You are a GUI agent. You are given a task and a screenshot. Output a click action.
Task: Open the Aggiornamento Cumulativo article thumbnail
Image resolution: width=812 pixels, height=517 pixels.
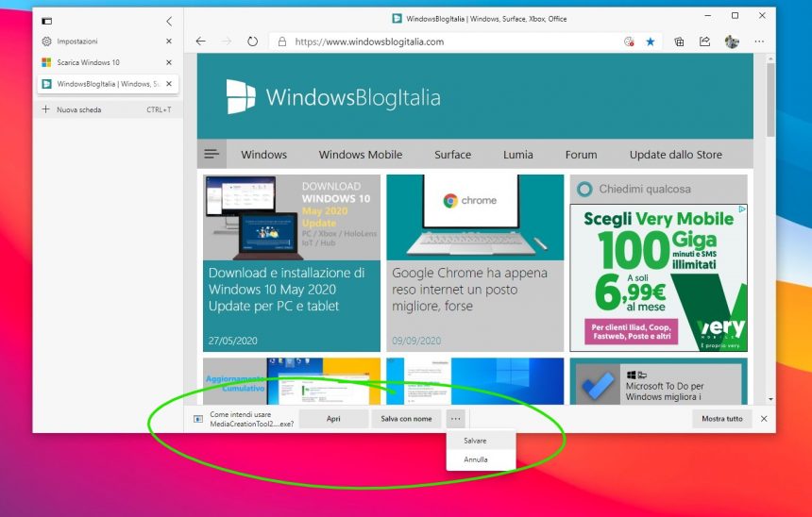coord(292,381)
